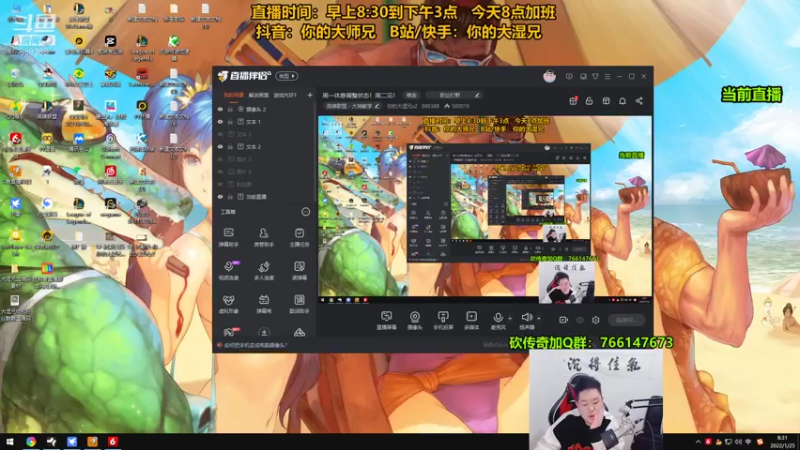Click the taskbar clock

[782, 442]
